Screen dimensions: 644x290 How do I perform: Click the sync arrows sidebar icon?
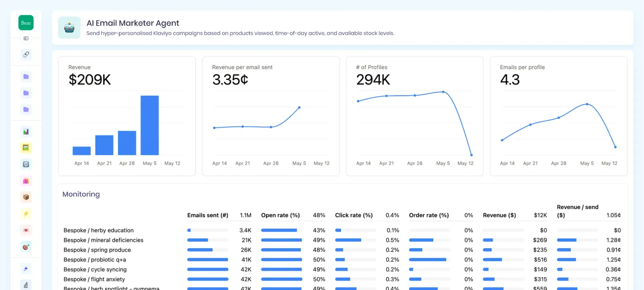tap(26, 164)
